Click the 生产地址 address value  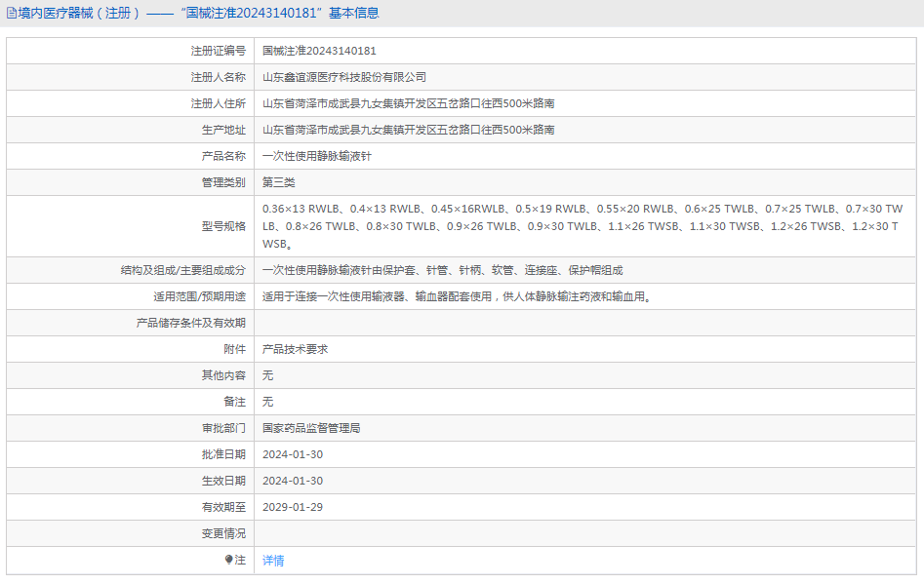[x=409, y=130]
